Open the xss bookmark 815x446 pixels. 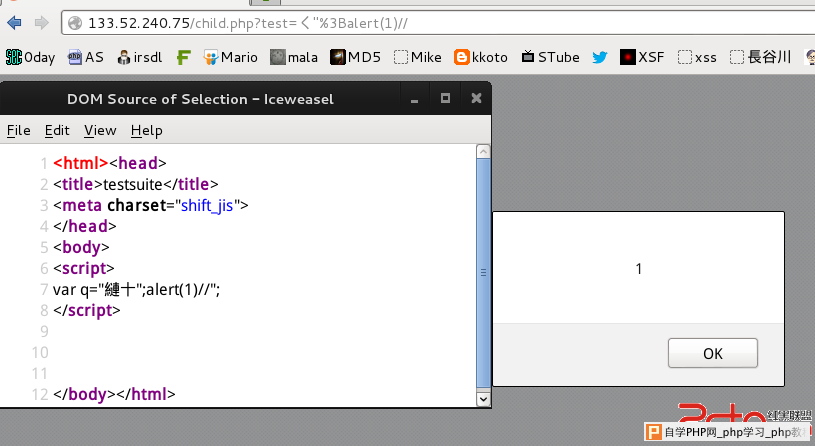698,57
